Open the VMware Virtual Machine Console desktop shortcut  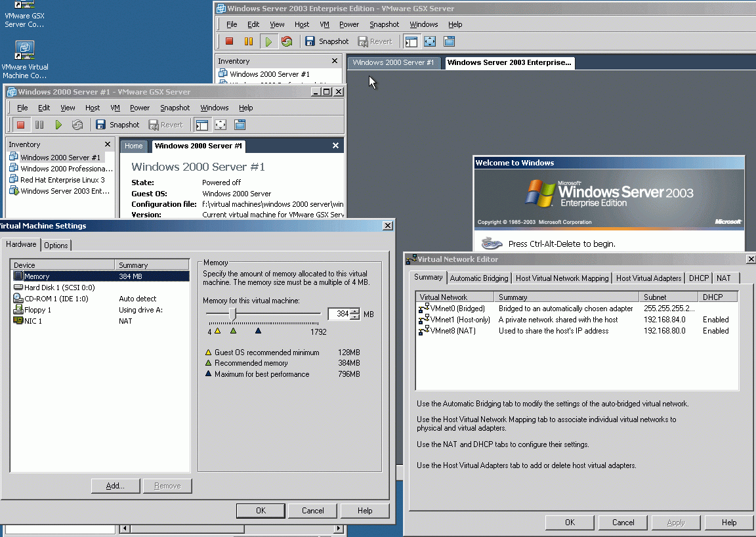click(x=24, y=60)
